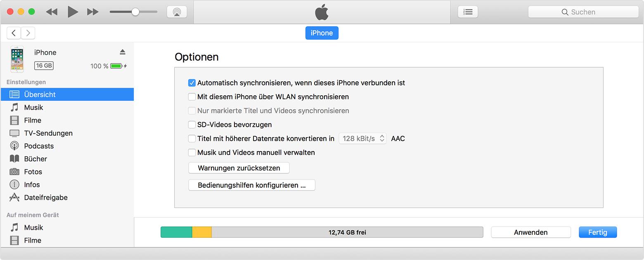
Task: Check SD-Videos bevorzugen option
Action: pos(192,125)
